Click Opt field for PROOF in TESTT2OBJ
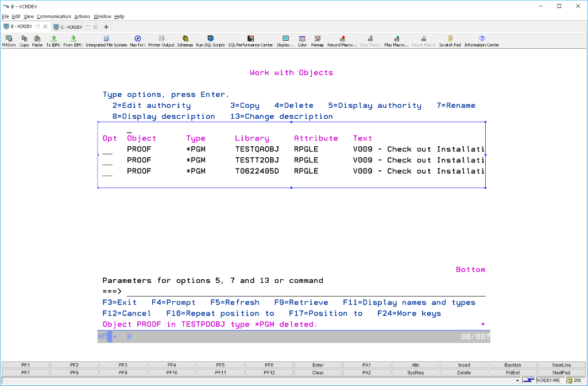 coord(107,161)
